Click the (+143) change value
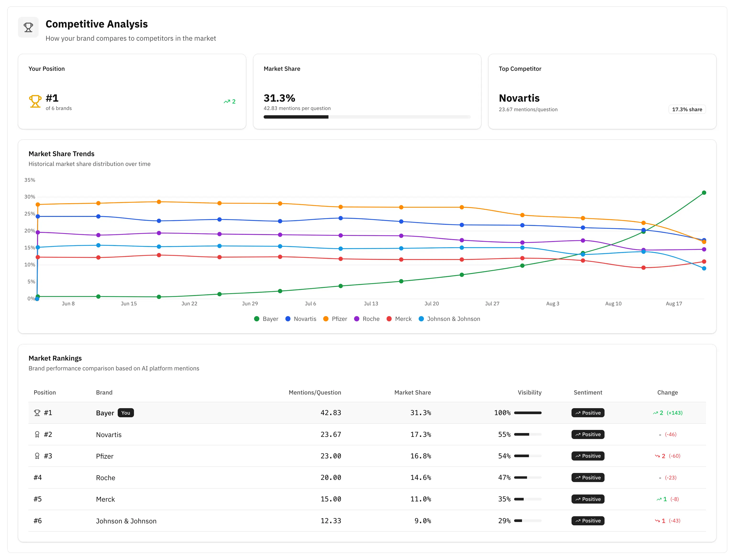Screen dimensions: 733x560 click(x=674, y=413)
